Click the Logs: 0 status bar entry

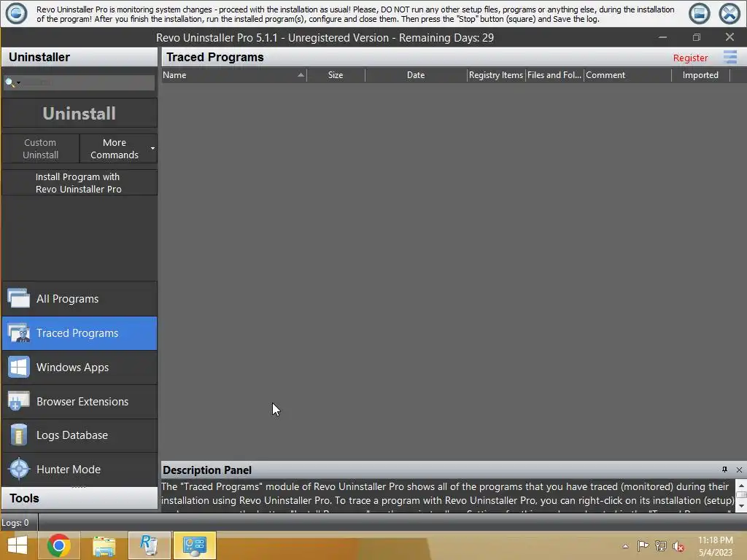coord(15,522)
